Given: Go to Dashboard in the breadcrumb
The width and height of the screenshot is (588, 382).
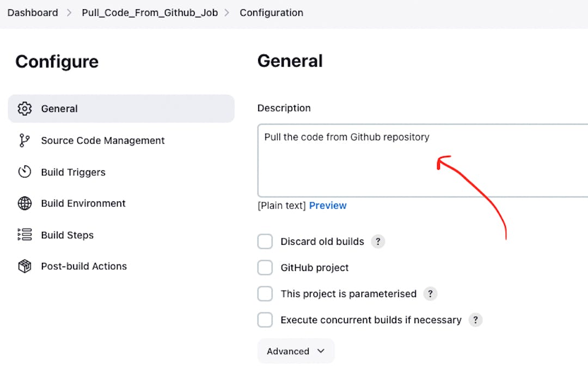Looking at the screenshot, I should click(33, 13).
